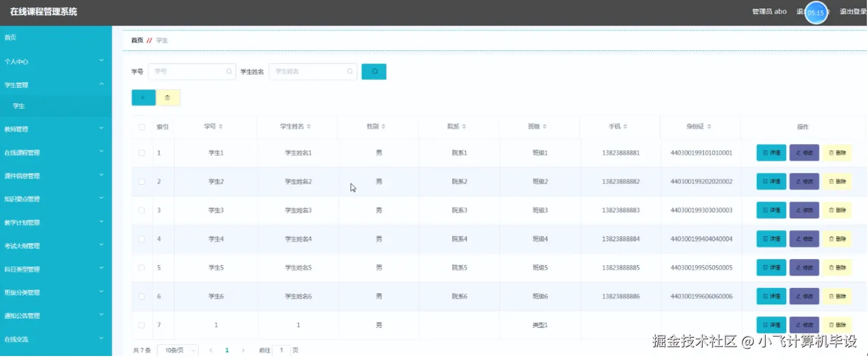Click the yellow batch delete trash button

click(x=167, y=98)
